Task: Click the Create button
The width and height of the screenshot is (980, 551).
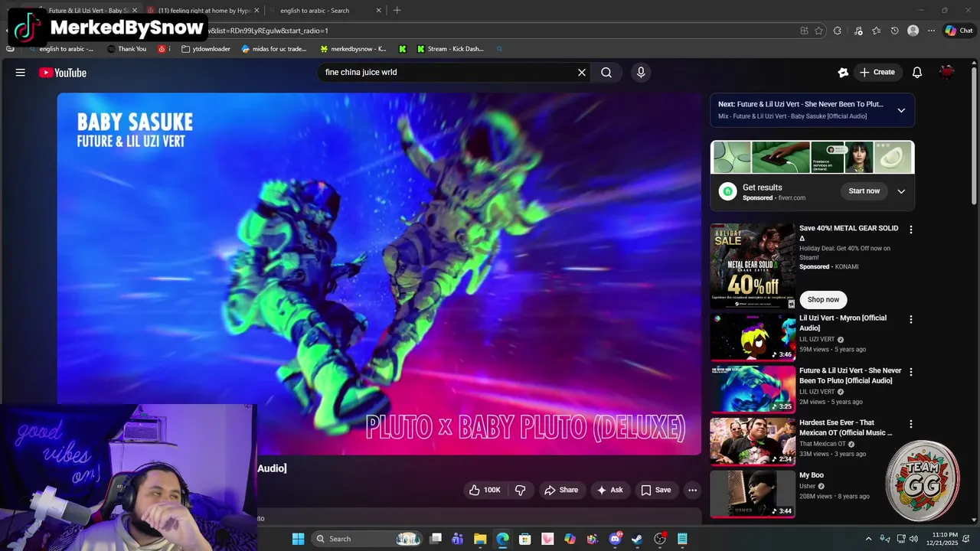Action: coord(877,73)
